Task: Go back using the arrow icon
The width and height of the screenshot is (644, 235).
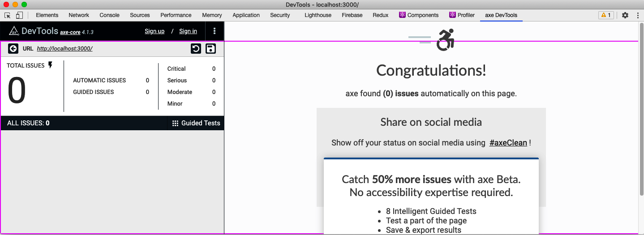Action: (13, 48)
